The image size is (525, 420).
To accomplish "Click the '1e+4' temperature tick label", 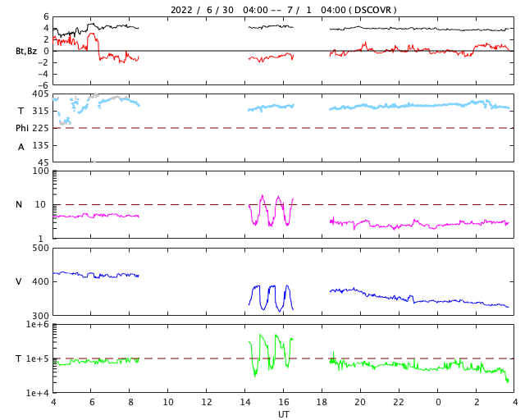I will pyautogui.click(x=37, y=393).
